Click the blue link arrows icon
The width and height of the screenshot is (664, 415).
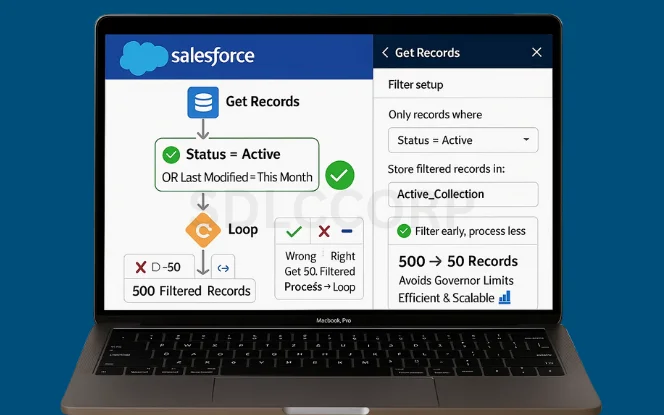pyautogui.click(x=223, y=268)
